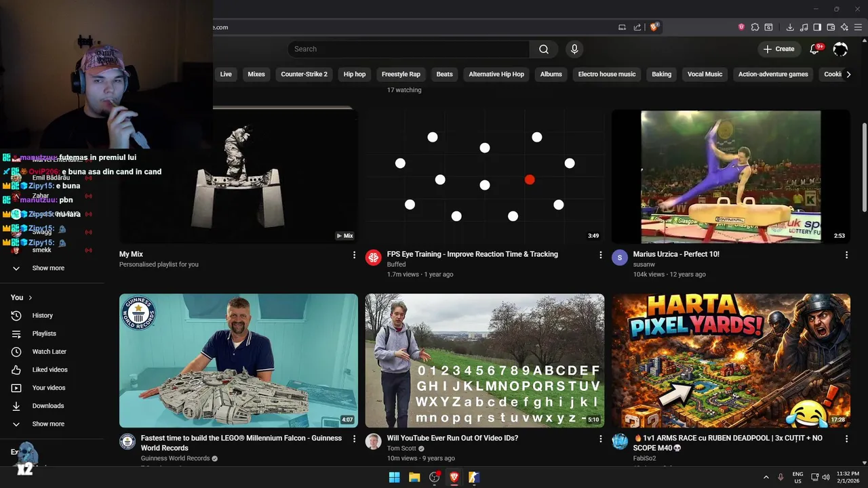Select the Action-adventure games chip
Viewport: 868px width, 488px height.
point(773,75)
